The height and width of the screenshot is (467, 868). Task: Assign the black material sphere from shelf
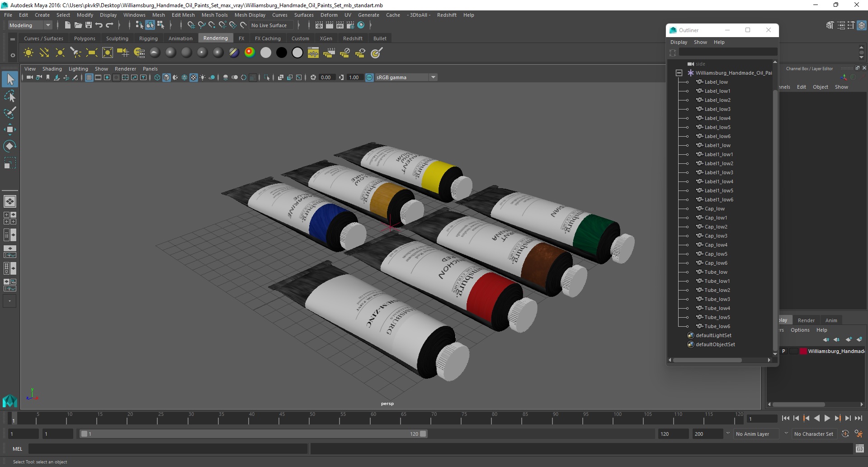coord(281,53)
